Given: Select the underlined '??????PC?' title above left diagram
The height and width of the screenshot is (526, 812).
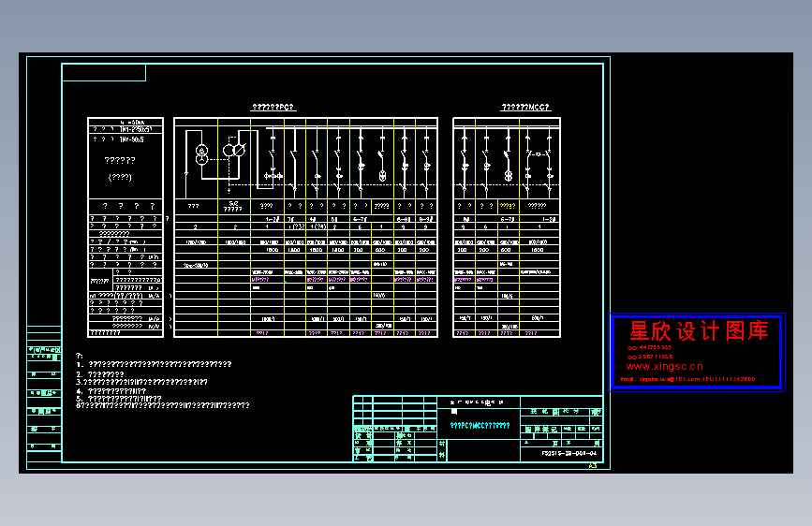Looking at the screenshot, I should tap(273, 108).
